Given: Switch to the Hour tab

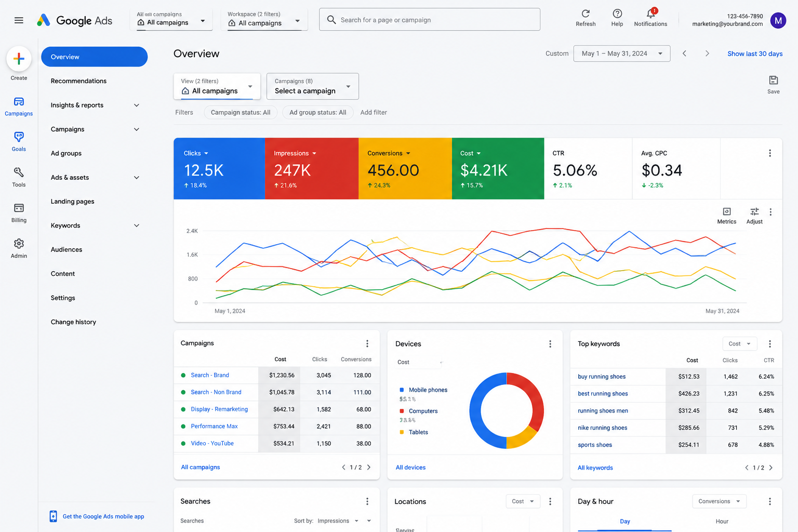Looking at the screenshot, I should [722, 521].
